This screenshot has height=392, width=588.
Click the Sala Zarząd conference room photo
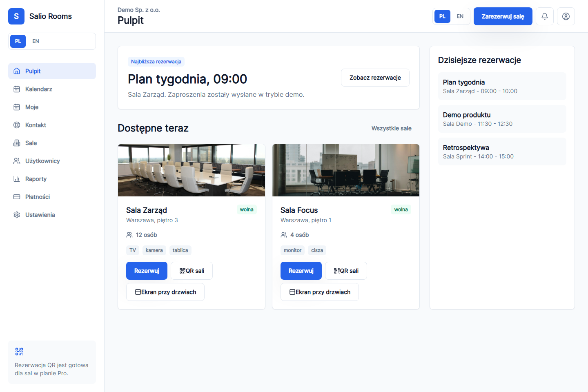(x=192, y=170)
